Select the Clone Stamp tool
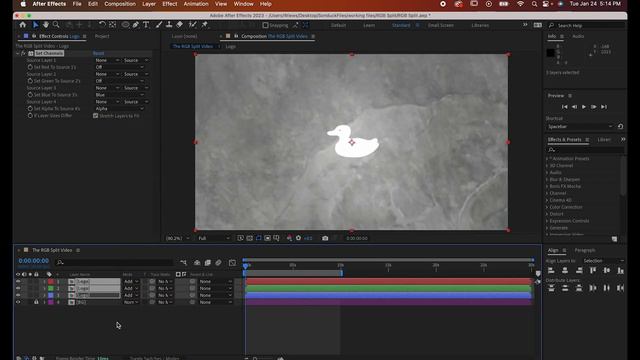 pos(169,25)
